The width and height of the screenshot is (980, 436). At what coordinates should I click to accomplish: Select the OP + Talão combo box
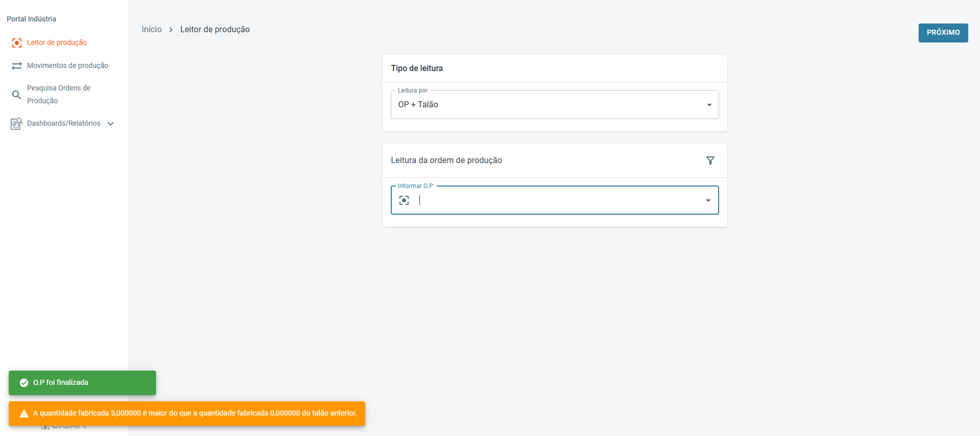pyautogui.click(x=547, y=105)
